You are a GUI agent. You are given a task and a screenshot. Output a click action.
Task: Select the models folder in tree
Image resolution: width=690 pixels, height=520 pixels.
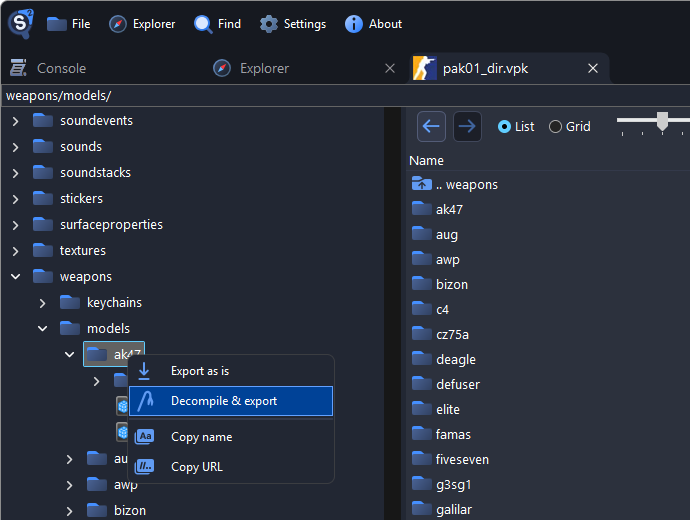(x=95, y=328)
